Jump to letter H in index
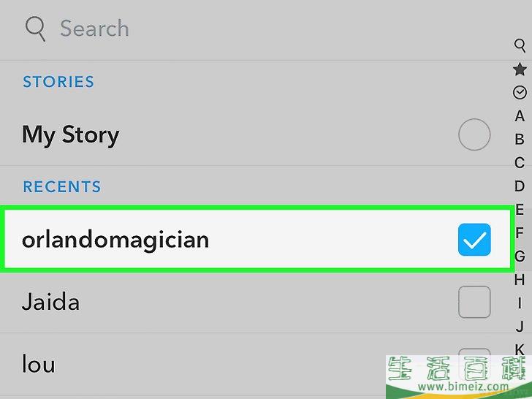Image resolution: width=532 pixels, height=399 pixels. pos(520,280)
